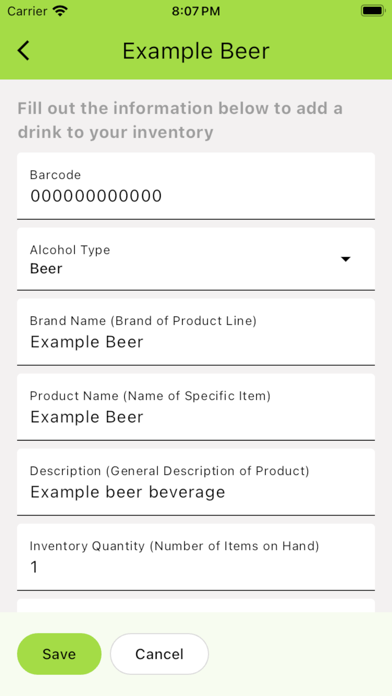Focus the Barcode input field
The image size is (392, 696).
coord(196,186)
